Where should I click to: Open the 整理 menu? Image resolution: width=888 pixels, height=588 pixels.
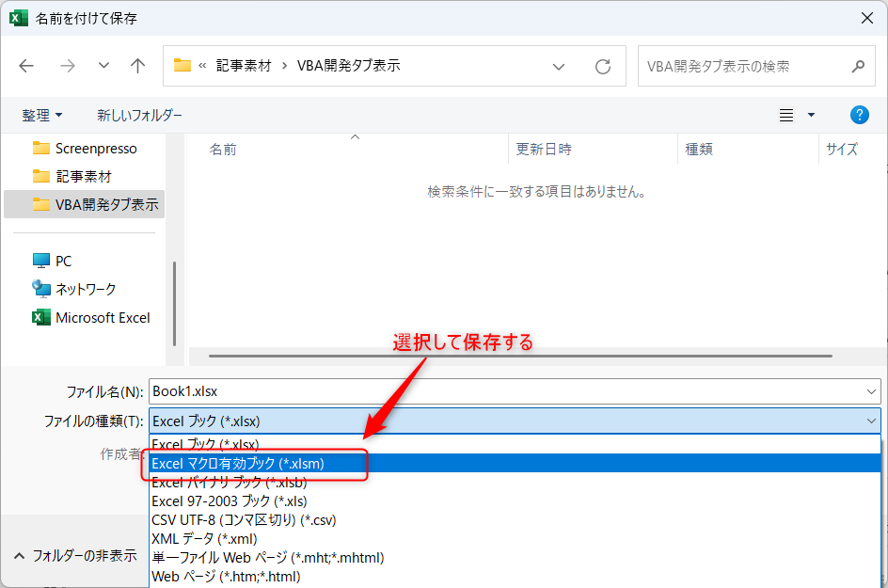pyautogui.click(x=42, y=115)
